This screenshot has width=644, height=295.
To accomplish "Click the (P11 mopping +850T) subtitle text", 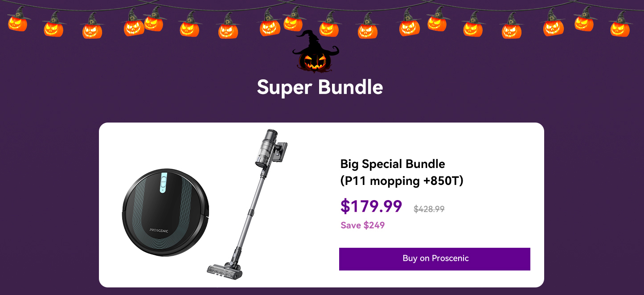I will [x=402, y=181].
